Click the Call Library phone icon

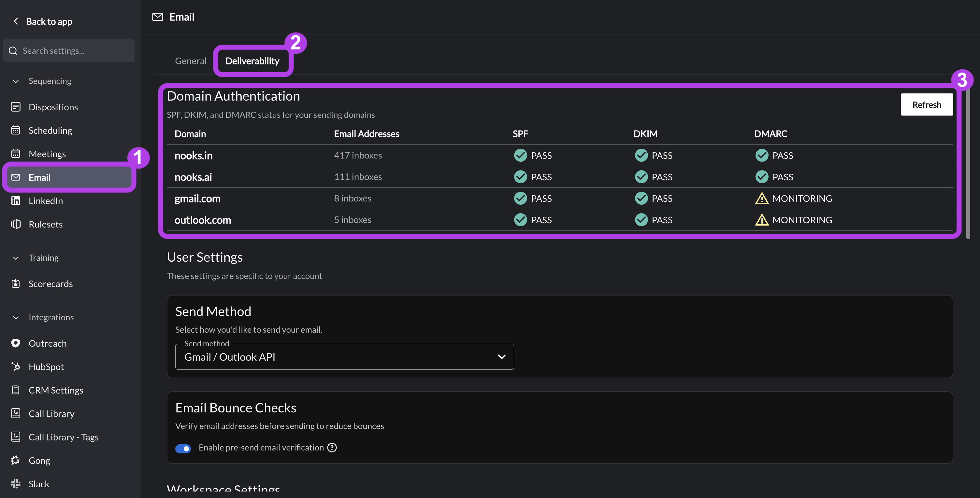(16, 413)
